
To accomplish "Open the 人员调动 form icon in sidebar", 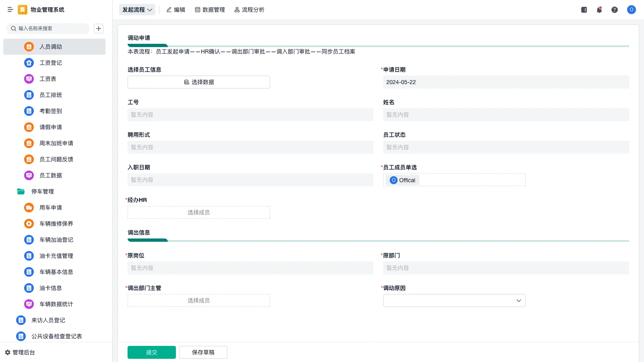I will 29,46.
